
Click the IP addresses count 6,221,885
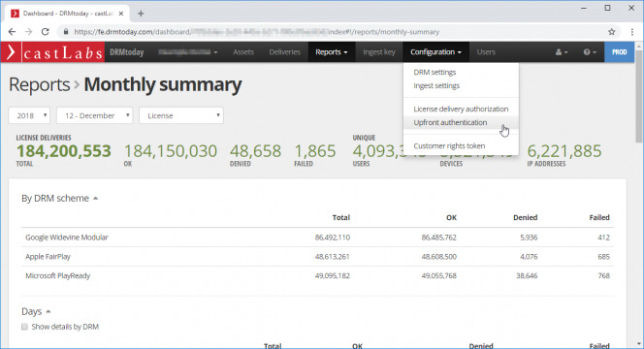click(564, 151)
